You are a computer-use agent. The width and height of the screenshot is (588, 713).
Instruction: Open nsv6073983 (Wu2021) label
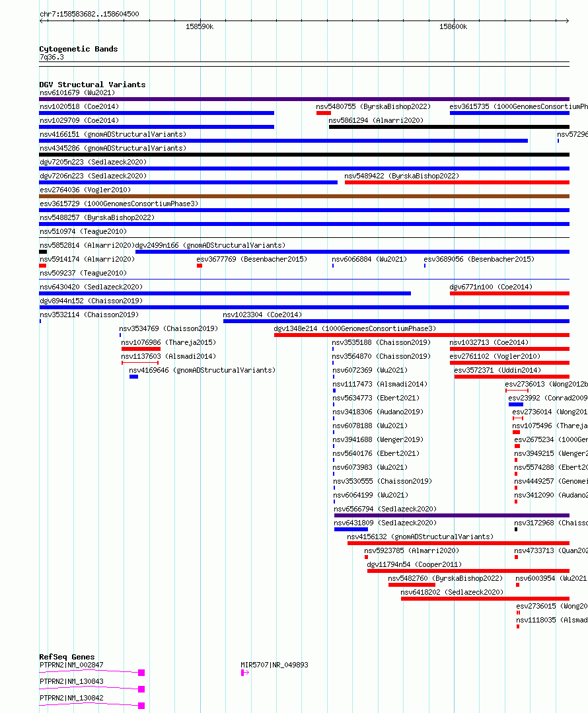click(371, 467)
